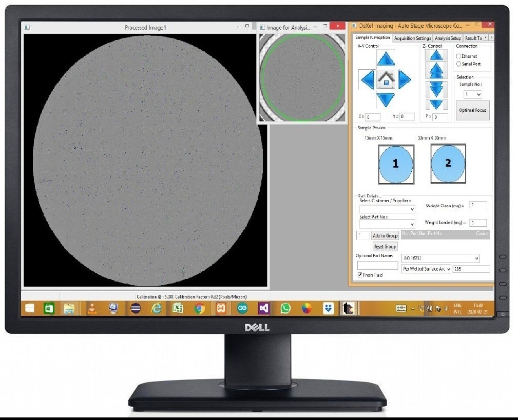Open the ISO 16232 standard dropdown

click(440, 258)
